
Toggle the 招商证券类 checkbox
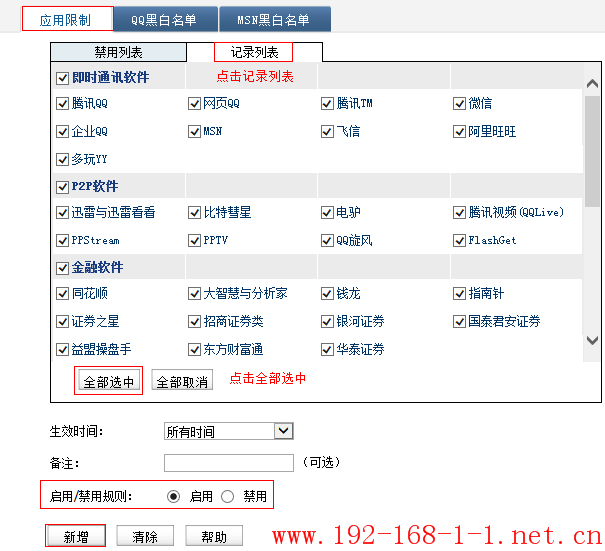pos(194,321)
